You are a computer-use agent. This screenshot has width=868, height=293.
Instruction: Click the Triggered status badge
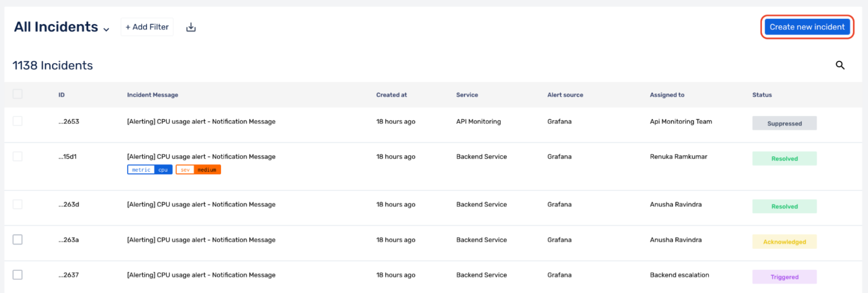coord(784,277)
